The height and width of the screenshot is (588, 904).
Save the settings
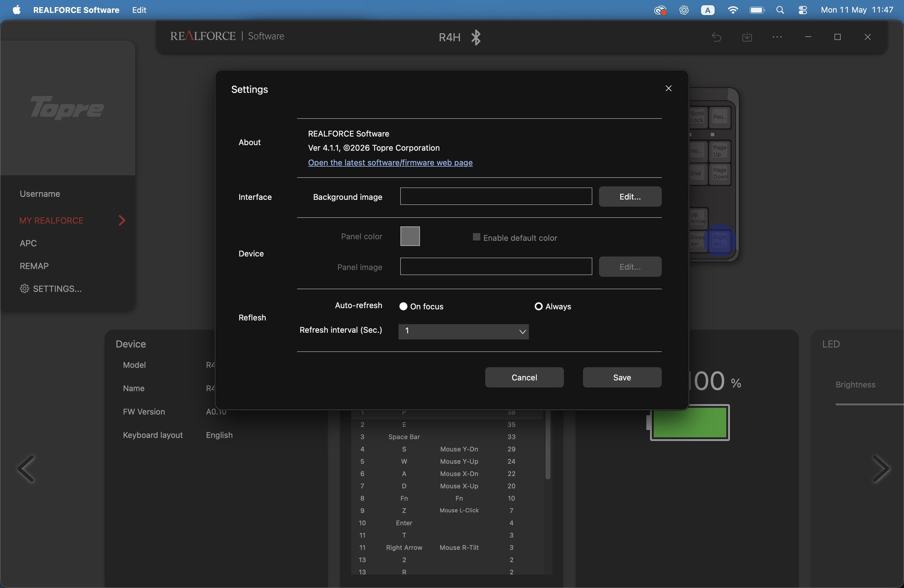click(x=622, y=377)
